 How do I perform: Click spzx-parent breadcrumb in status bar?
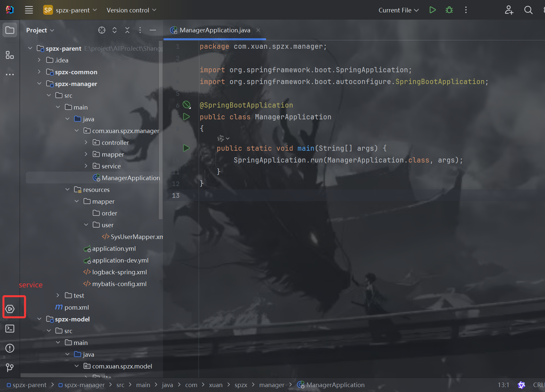[27, 385]
